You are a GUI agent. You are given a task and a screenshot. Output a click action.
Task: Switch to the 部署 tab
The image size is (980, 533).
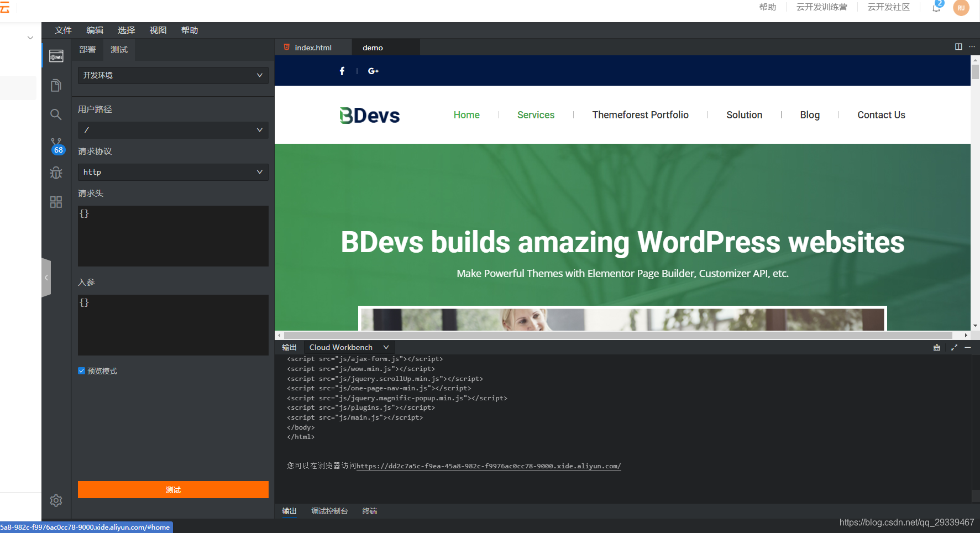pyautogui.click(x=87, y=50)
